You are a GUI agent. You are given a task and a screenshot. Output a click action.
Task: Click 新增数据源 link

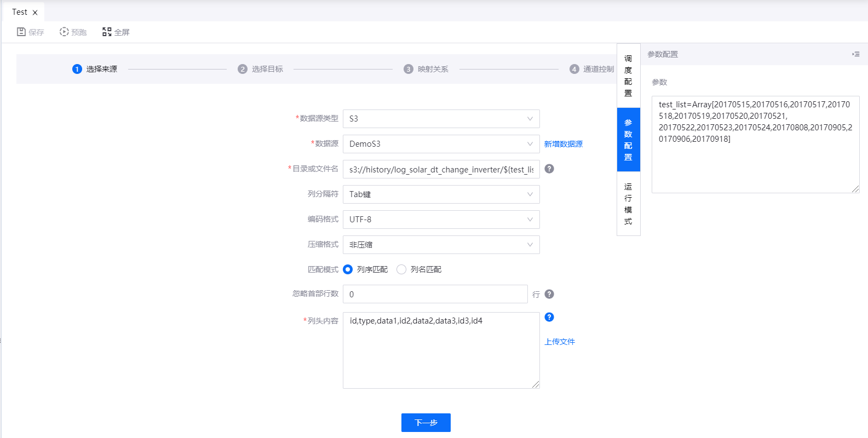(564, 144)
